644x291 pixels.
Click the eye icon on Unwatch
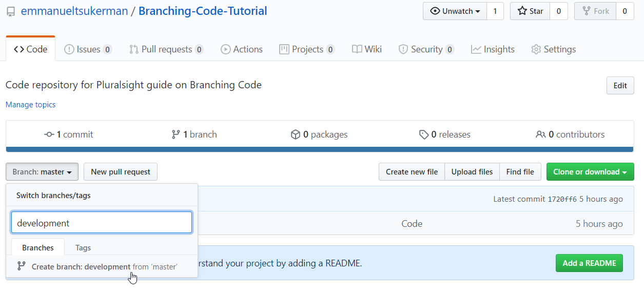[435, 11]
